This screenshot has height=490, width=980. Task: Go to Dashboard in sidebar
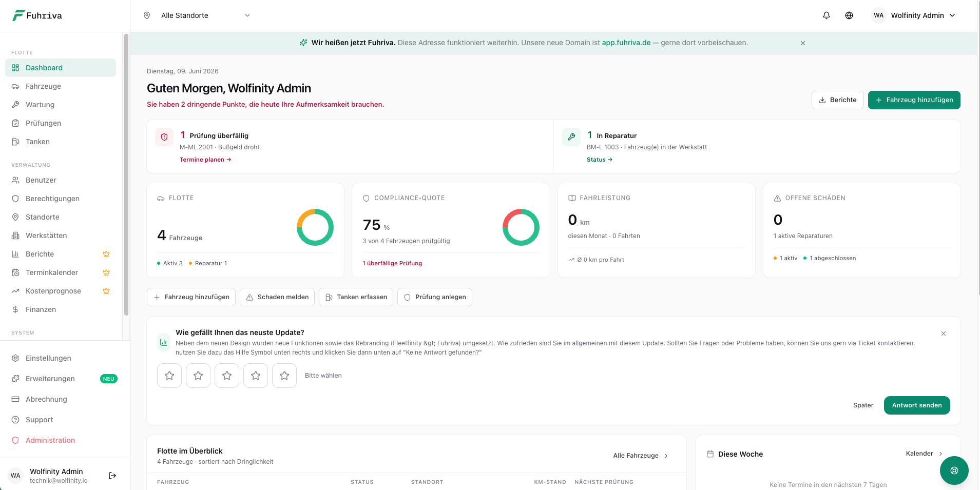(x=61, y=68)
